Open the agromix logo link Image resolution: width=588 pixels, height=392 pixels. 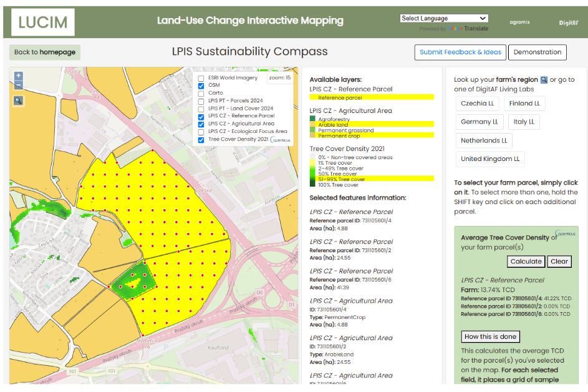point(519,22)
